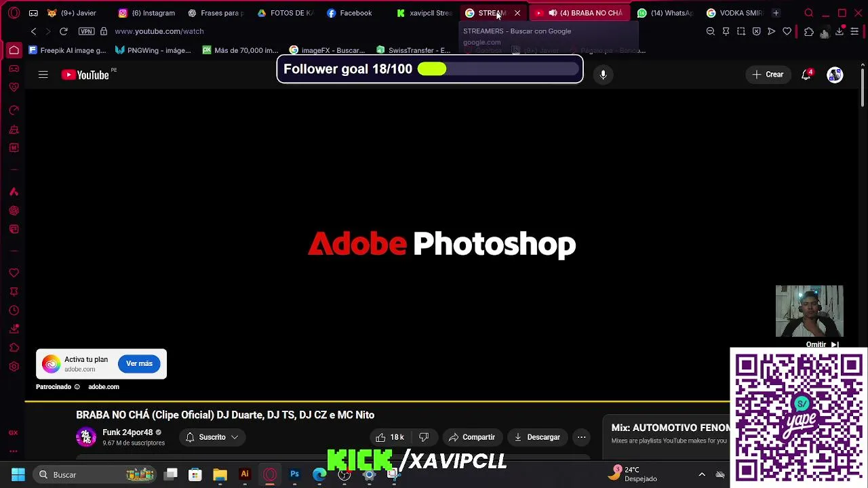Switch to the Facebook tab
The image size is (868, 488).
point(349,13)
